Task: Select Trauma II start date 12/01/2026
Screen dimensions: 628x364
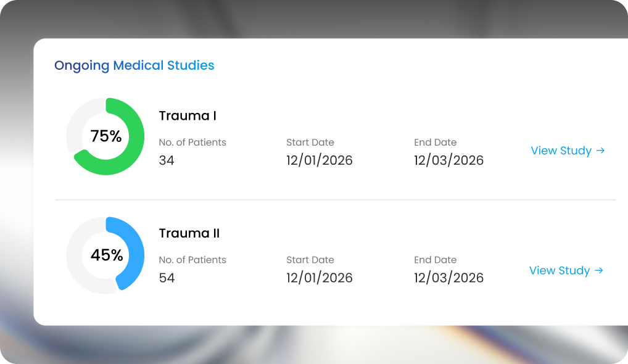Action: click(319, 278)
